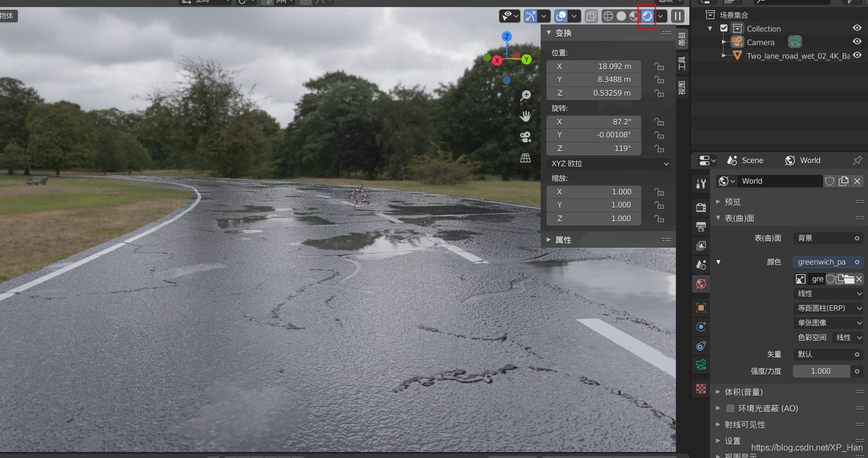Expand Camera item in outliner
Screen dimensions: 868x458
tap(724, 42)
